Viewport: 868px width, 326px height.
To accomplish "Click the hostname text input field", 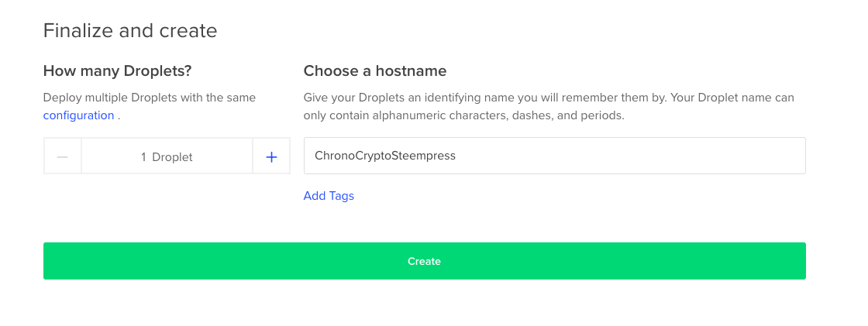I will click(x=554, y=156).
